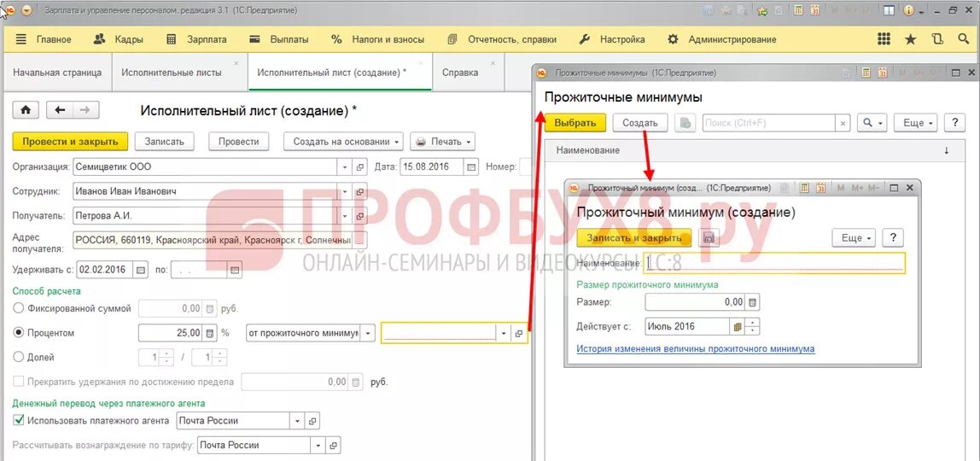Toggle Использовать платежного агента checkbox
The height and width of the screenshot is (461, 980).
click(x=19, y=420)
